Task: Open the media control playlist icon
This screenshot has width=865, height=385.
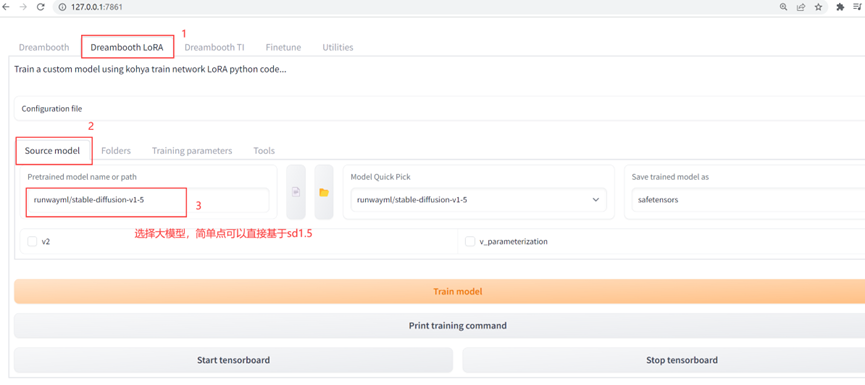Action: (858, 7)
